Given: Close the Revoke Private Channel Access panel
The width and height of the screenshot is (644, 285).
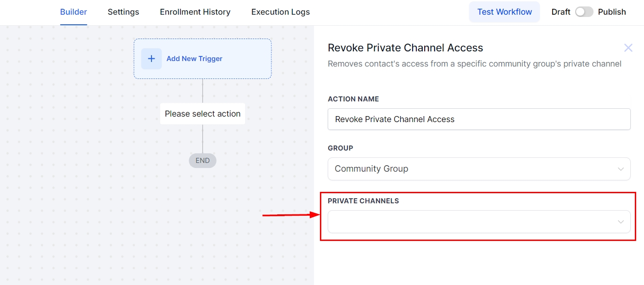Looking at the screenshot, I should [628, 48].
